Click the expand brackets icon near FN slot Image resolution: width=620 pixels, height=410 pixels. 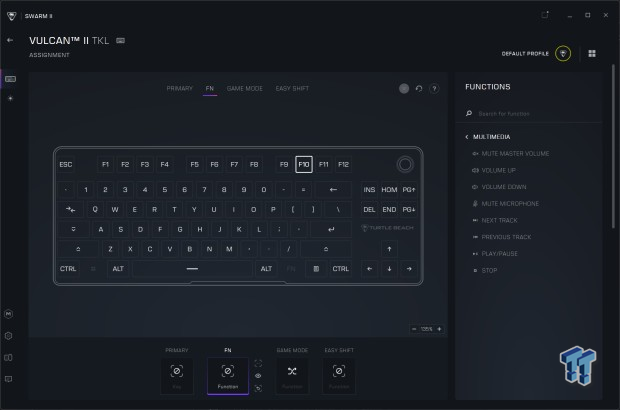tap(258, 363)
